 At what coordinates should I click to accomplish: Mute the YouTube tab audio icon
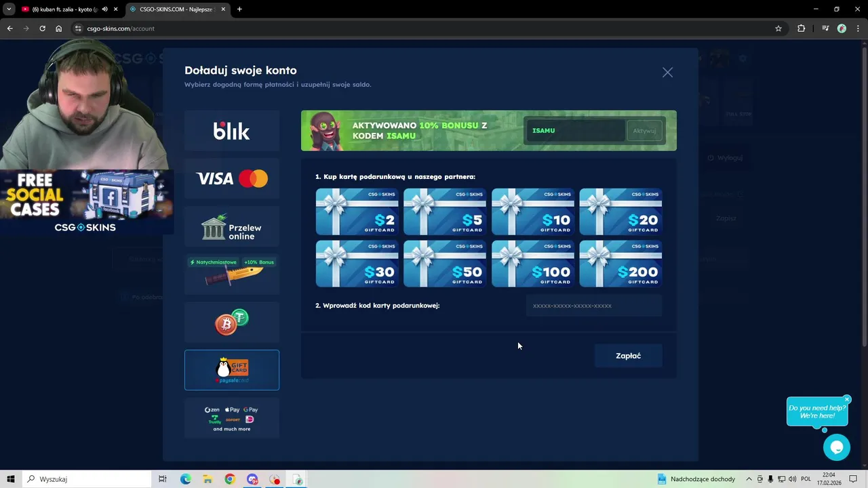pyautogui.click(x=104, y=9)
